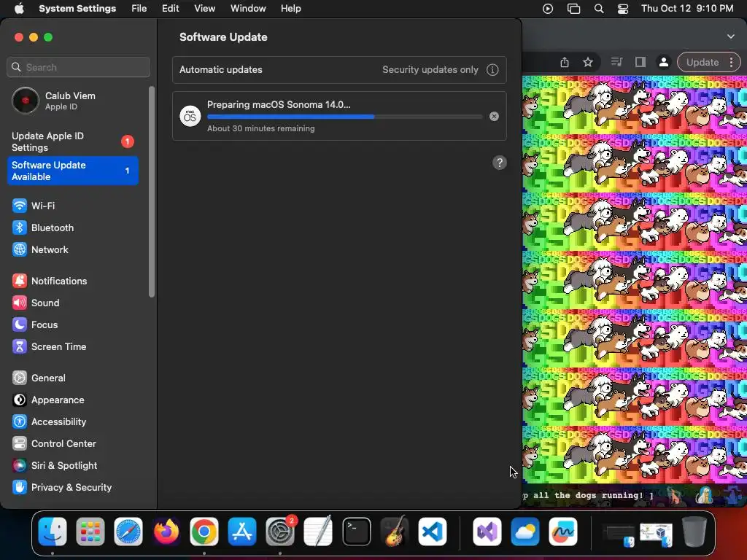Open Safari from the Dock
The width and height of the screenshot is (747, 560).
128,532
